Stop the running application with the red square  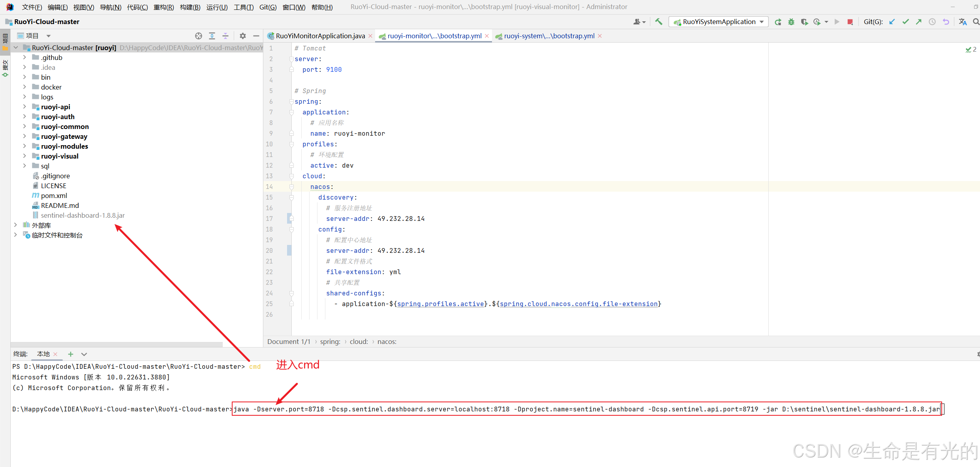click(x=850, y=22)
